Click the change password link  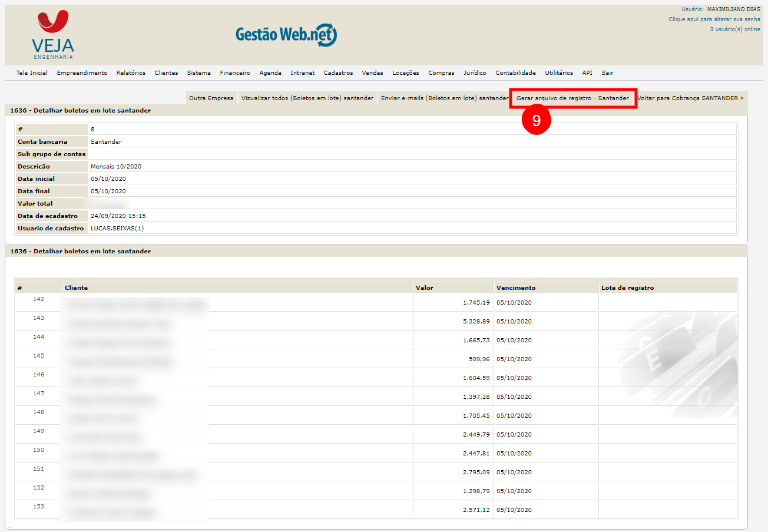(714, 19)
